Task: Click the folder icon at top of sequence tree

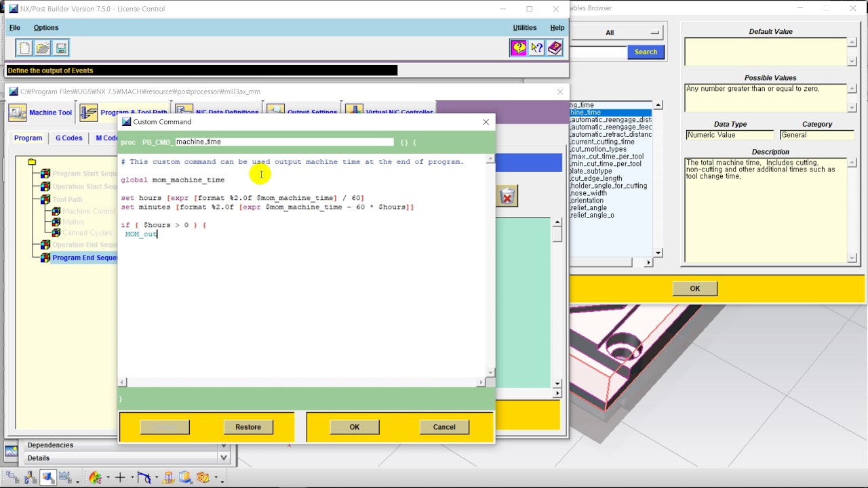Action: pos(32,162)
